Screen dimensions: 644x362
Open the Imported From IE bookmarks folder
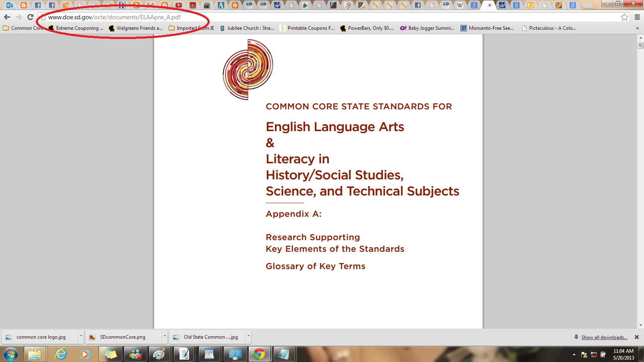pyautogui.click(x=192, y=28)
